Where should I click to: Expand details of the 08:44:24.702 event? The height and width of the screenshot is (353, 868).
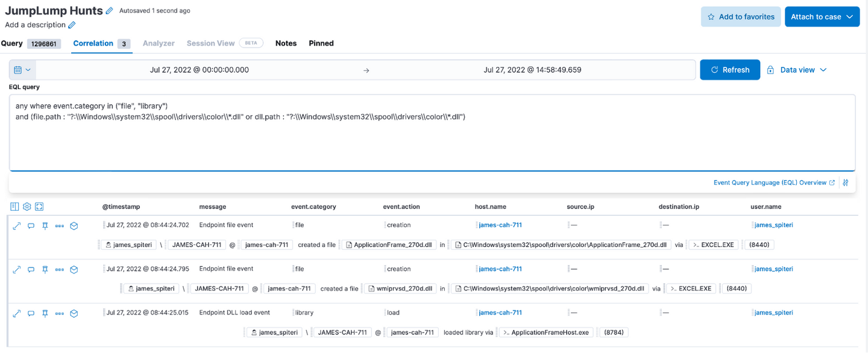pyautogui.click(x=16, y=226)
